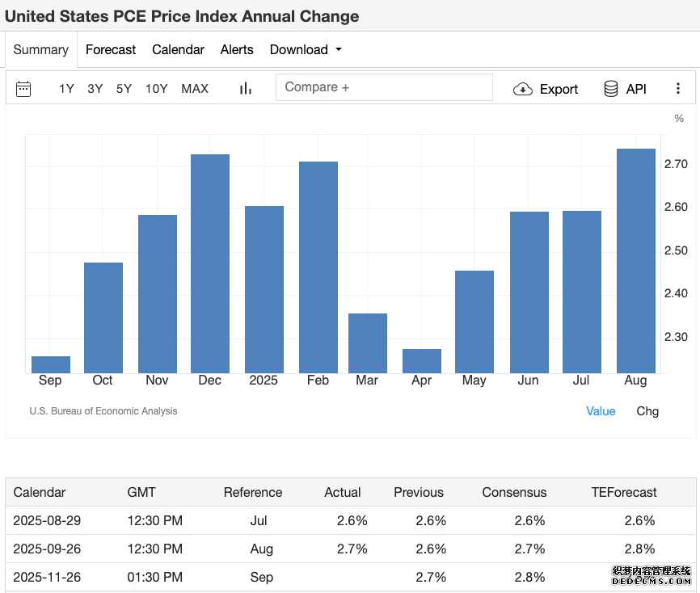Expand the Download dropdown arrow
Image resolution: width=700 pixels, height=593 pixels.
point(339,49)
